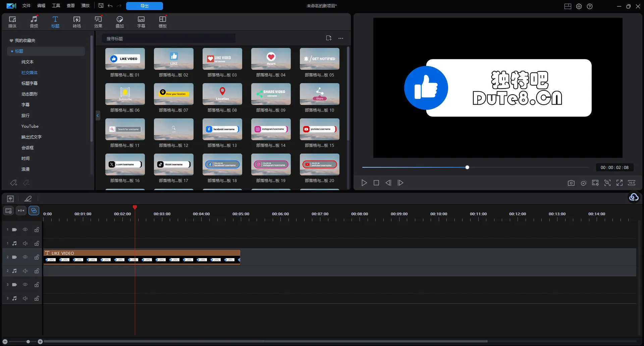This screenshot has height=346, width=644.
Task: Mute audio track 1
Action: pyautogui.click(x=25, y=243)
